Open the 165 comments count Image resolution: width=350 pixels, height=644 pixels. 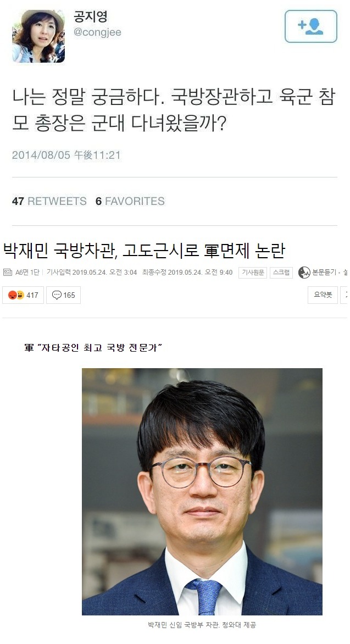pos(69,295)
